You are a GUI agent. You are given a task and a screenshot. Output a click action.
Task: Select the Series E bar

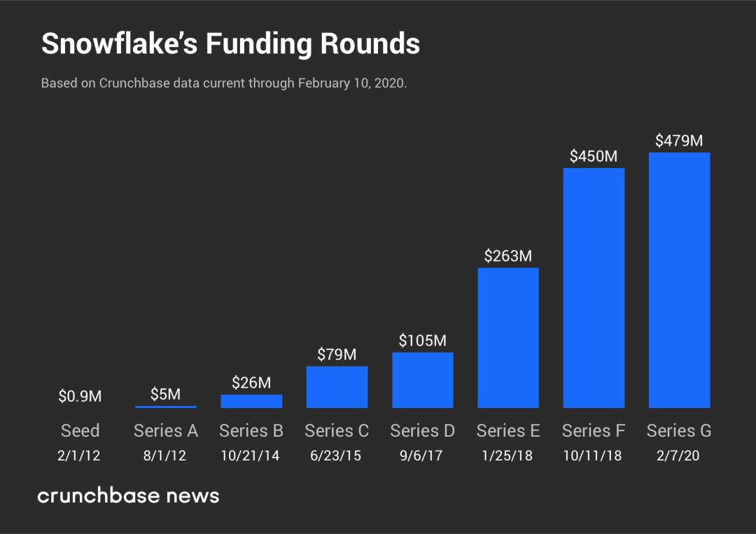[508, 338]
